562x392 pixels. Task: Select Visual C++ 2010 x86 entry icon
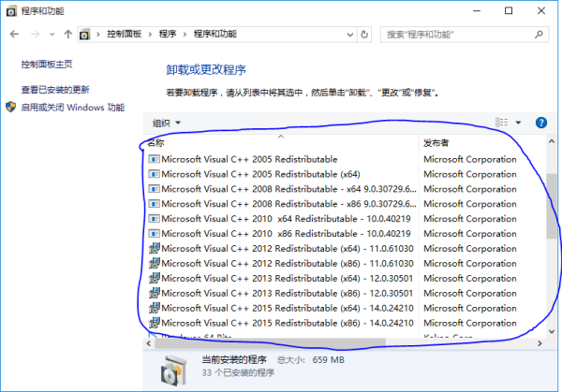[x=154, y=233]
